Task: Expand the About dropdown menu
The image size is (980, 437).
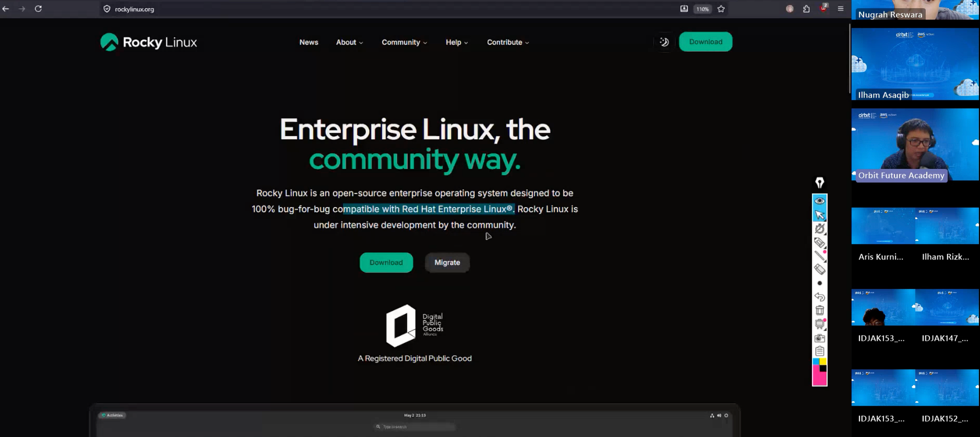Action: pos(349,42)
